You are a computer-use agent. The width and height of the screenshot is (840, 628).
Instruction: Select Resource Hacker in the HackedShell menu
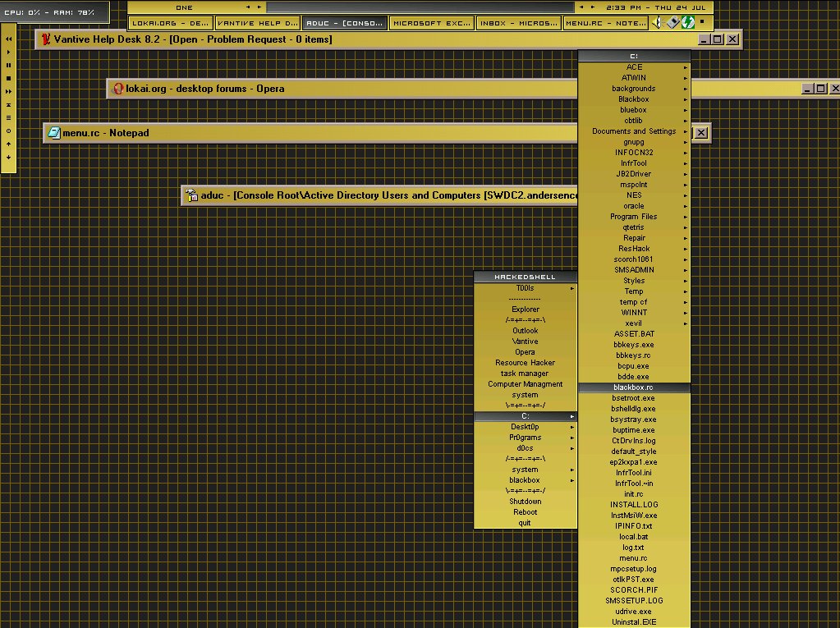pyautogui.click(x=525, y=363)
